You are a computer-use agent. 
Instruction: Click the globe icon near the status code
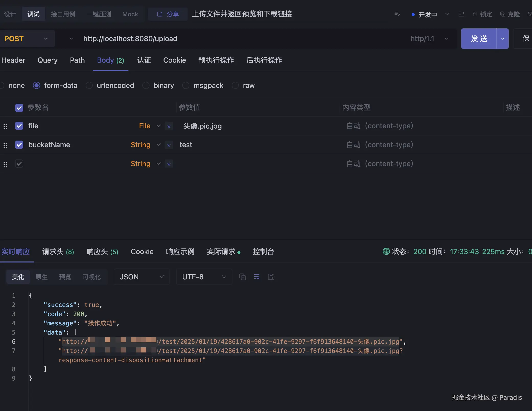(386, 252)
